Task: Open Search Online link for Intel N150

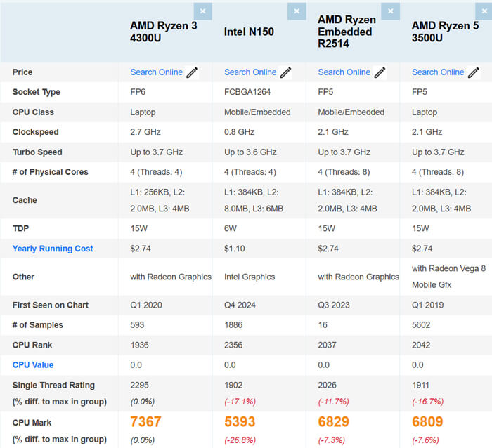Action: click(x=250, y=72)
